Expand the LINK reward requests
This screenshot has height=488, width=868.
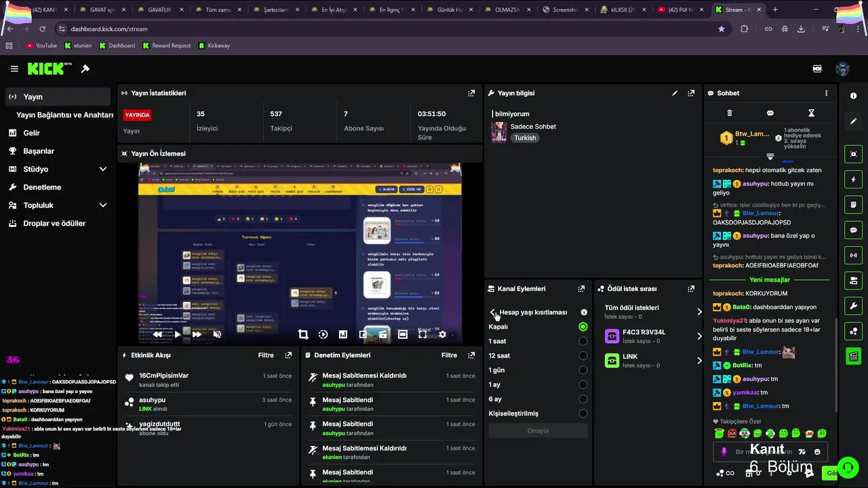[x=699, y=361]
